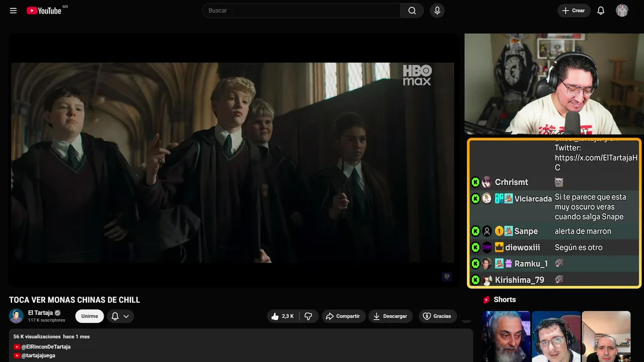Click the "alerta de marron" chat message
644x362 pixels.
click(583, 231)
